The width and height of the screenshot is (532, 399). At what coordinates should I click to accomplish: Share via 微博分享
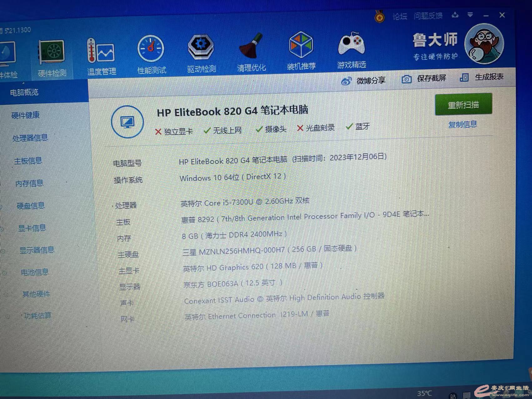click(363, 81)
